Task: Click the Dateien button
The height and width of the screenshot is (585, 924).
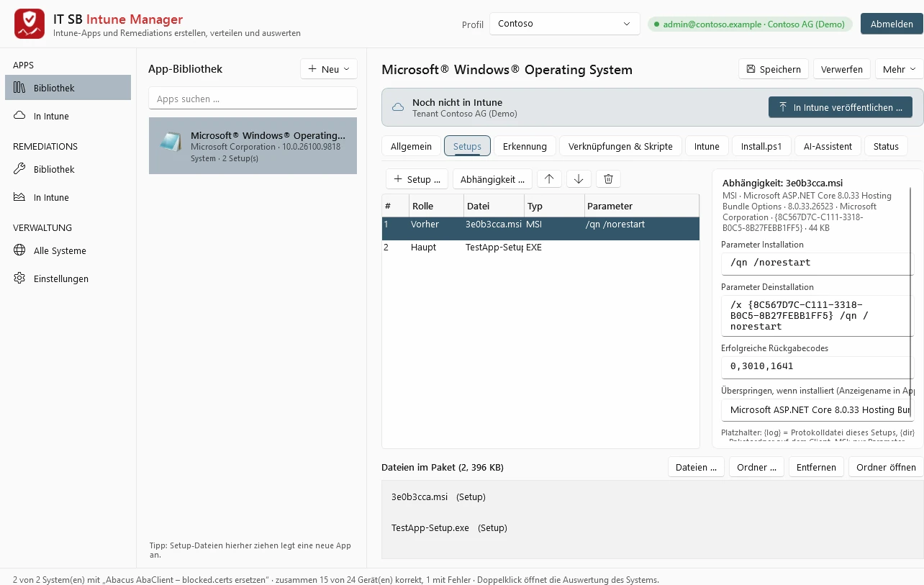Action: [x=696, y=467]
